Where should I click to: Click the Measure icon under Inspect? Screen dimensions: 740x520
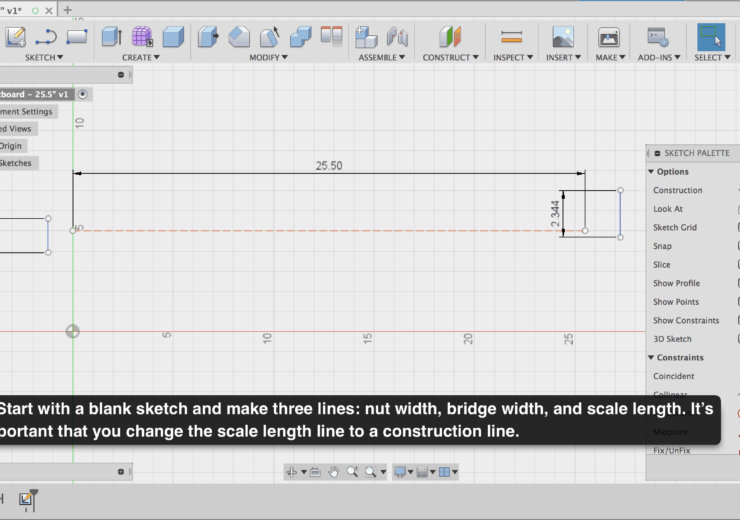coord(512,37)
